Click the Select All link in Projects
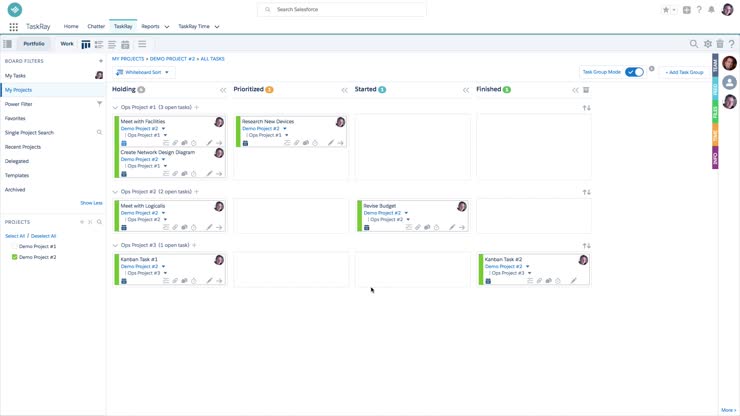 click(x=15, y=236)
